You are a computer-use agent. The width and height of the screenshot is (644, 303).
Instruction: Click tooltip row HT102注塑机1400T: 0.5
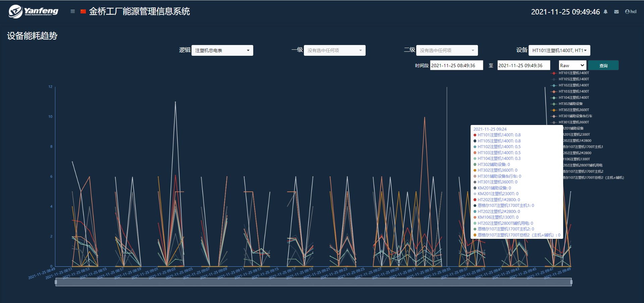tap(497, 147)
